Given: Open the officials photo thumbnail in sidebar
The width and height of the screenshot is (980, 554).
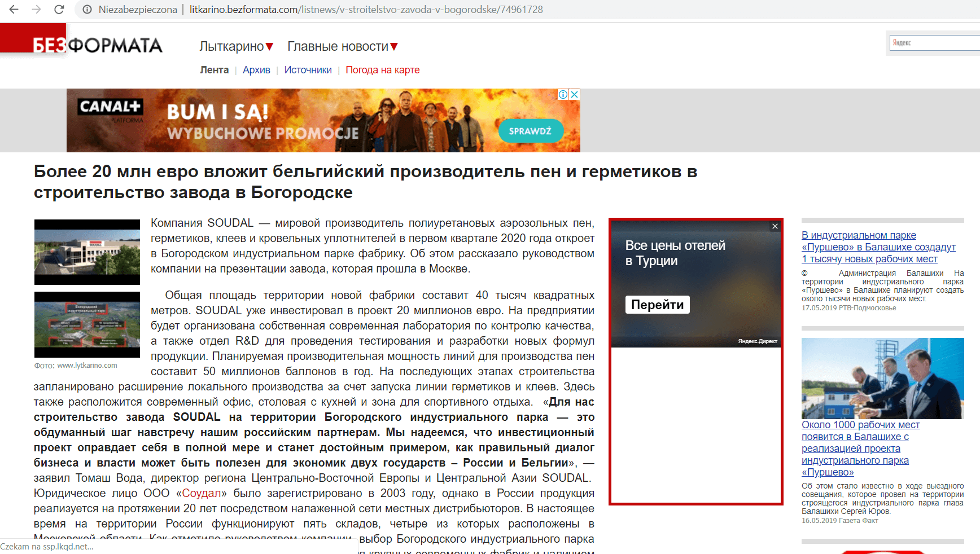Looking at the screenshot, I should [x=883, y=379].
